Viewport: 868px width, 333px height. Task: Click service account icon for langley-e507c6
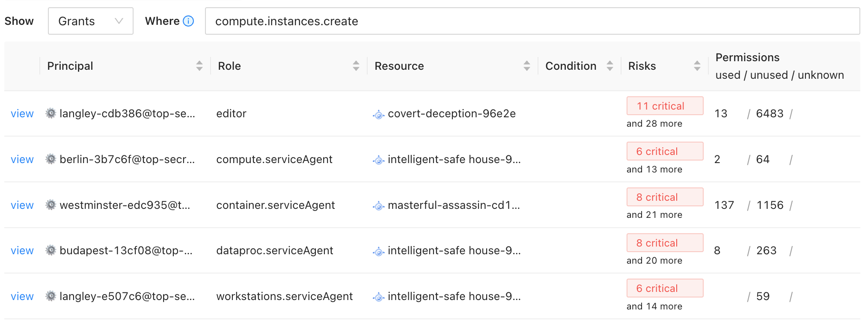coord(51,296)
